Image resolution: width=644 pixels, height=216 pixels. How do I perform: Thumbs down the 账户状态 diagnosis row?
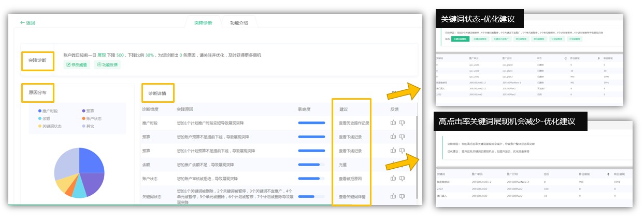pos(402,178)
